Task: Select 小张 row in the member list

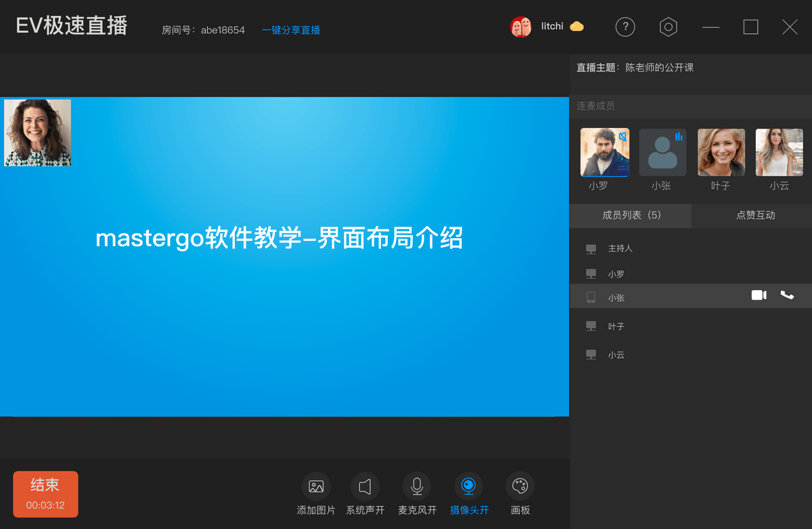Action: (691, 296)
